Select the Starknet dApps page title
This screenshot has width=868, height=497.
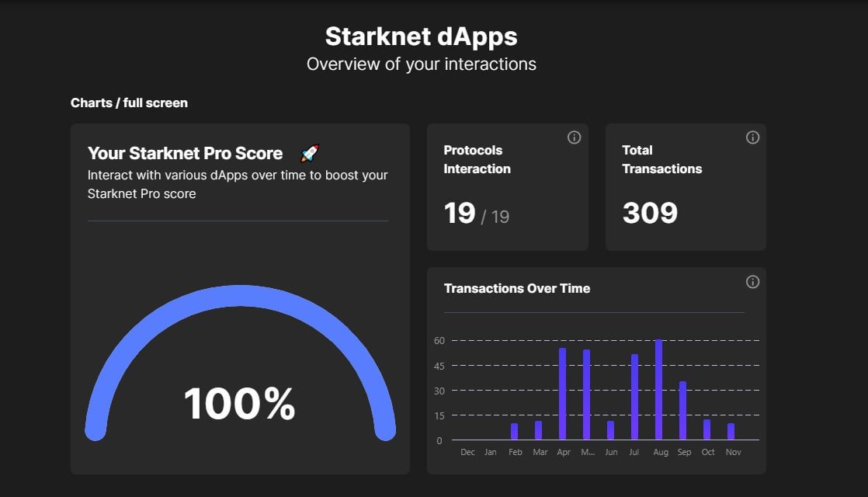pyautogui.click(x=420, y=36)
